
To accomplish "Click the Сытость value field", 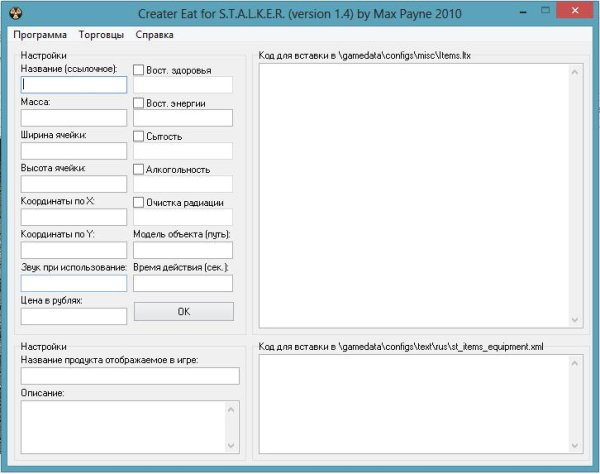I will (x=183, y=151).
